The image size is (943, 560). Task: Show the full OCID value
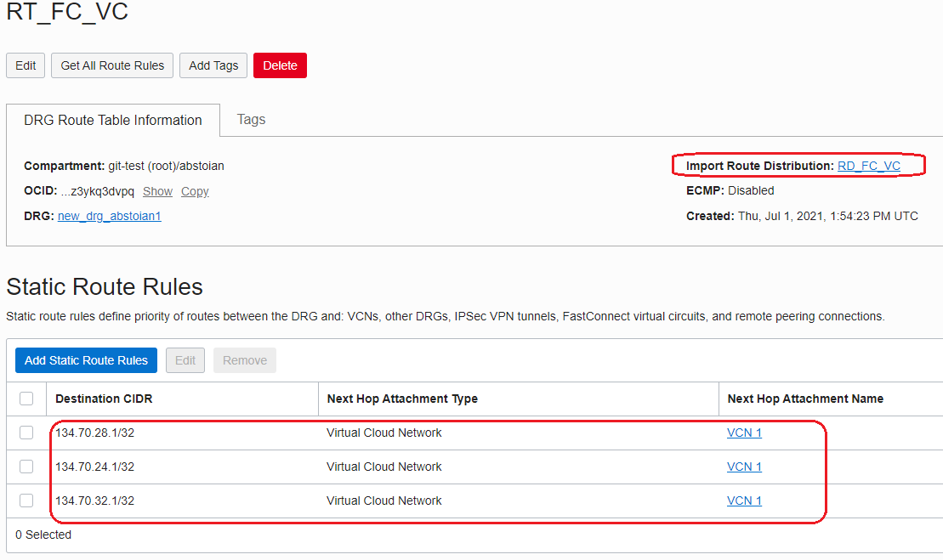157,192
